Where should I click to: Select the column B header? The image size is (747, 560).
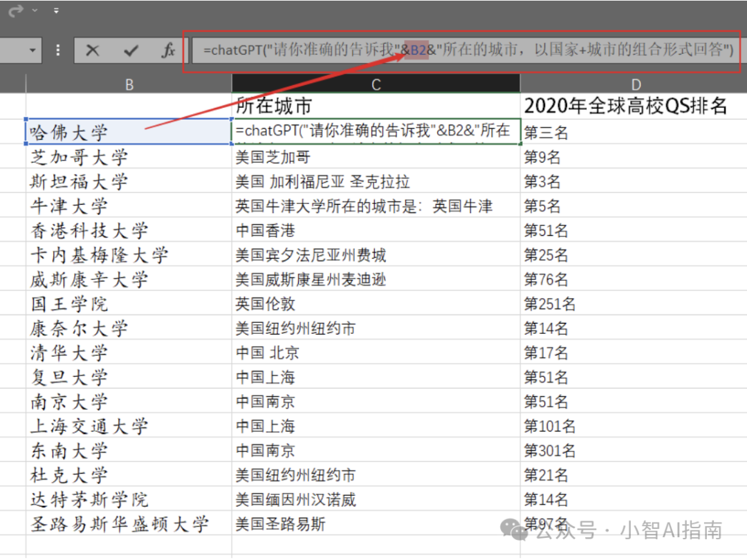[x=129, y=84]
